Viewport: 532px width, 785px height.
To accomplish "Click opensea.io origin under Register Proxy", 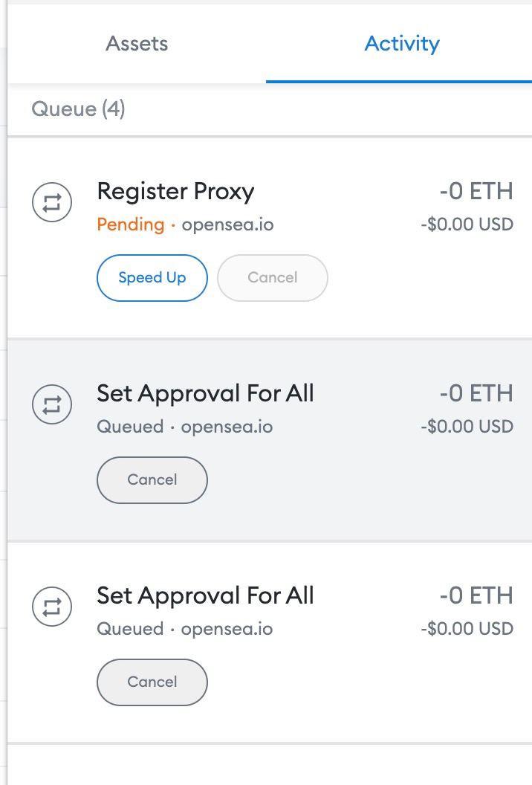I will click(227, 224).
